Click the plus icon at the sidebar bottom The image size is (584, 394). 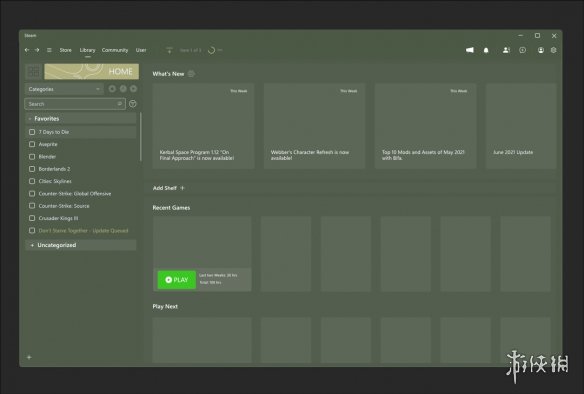tap(29, 357)
